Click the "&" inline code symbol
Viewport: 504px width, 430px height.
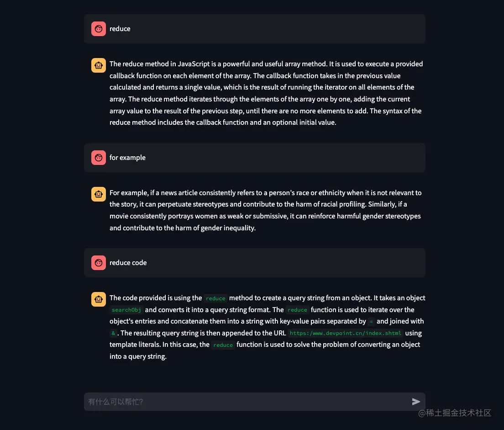pos(113,333)
